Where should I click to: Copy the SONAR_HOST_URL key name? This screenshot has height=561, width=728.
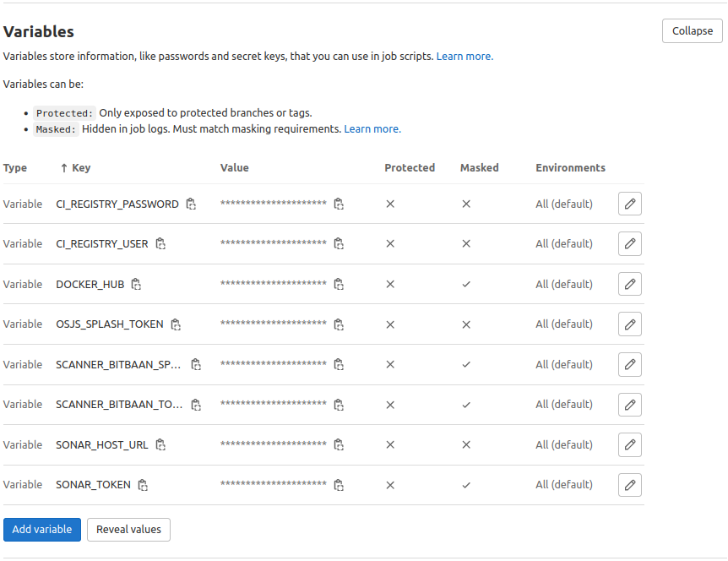click(160, 444)
